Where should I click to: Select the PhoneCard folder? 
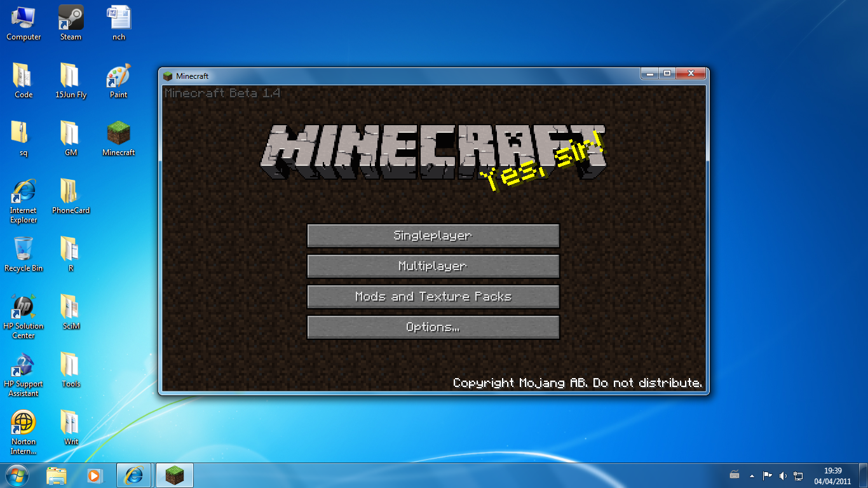[x=71, y=196]
